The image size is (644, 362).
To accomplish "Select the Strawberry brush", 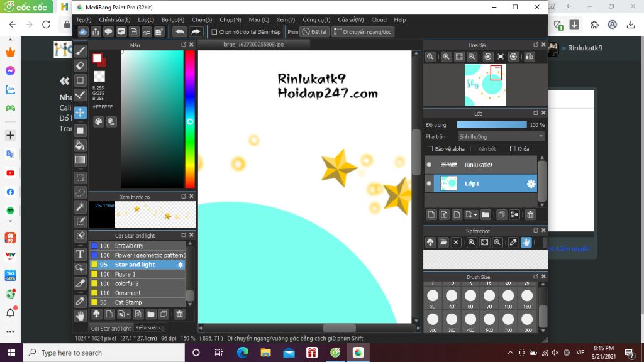I will (138, 246).
